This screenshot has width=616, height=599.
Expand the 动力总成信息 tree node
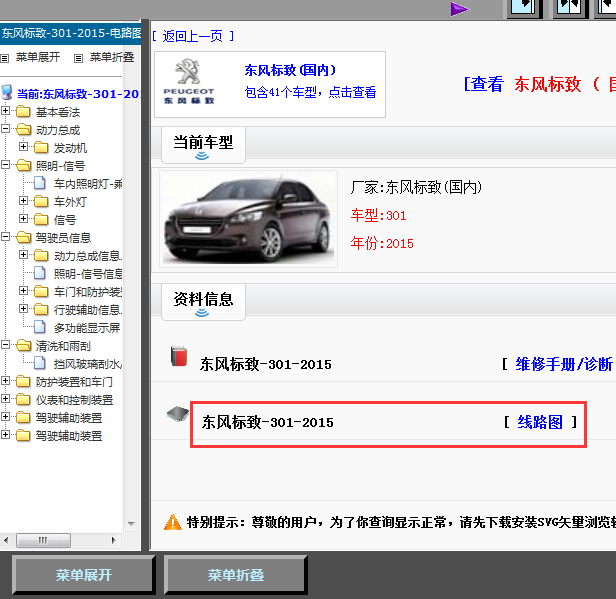23,255
